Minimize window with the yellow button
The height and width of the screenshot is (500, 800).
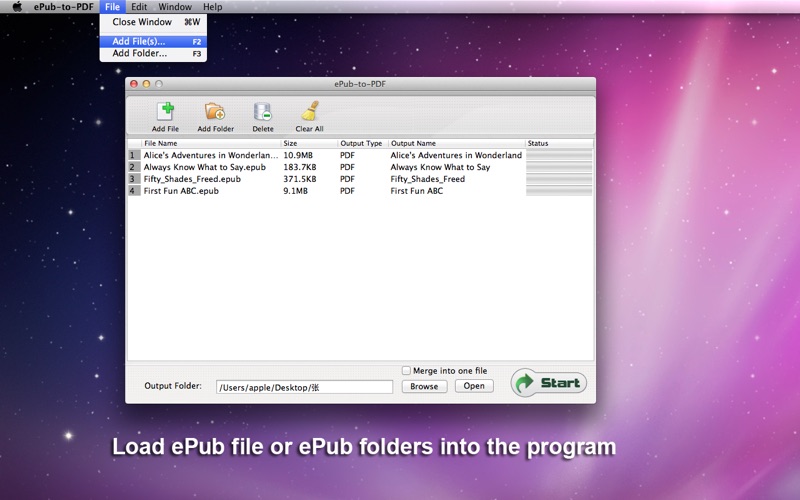(146, 84)
